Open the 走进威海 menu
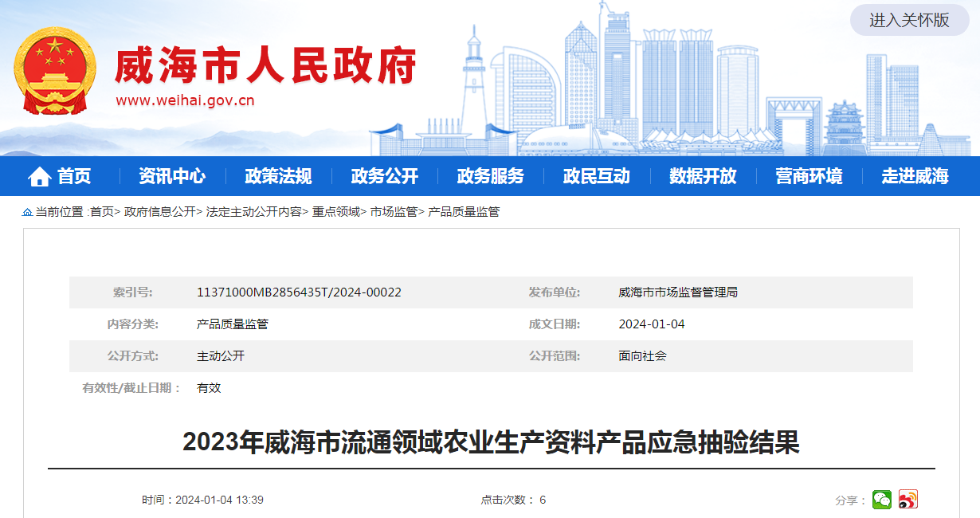The height and width of the screenshot is (518, 980). point(915,176)
